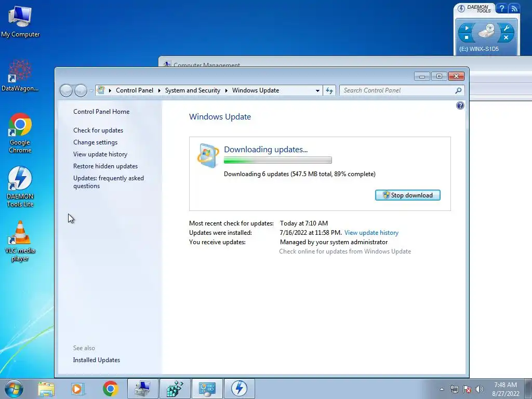Switch to Registry Editor cubes taskbar button

[175, 389]
